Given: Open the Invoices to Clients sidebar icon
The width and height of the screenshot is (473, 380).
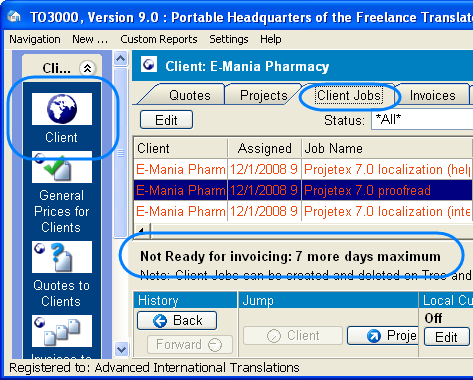Looking at the screenshot, I should (62, 331).
